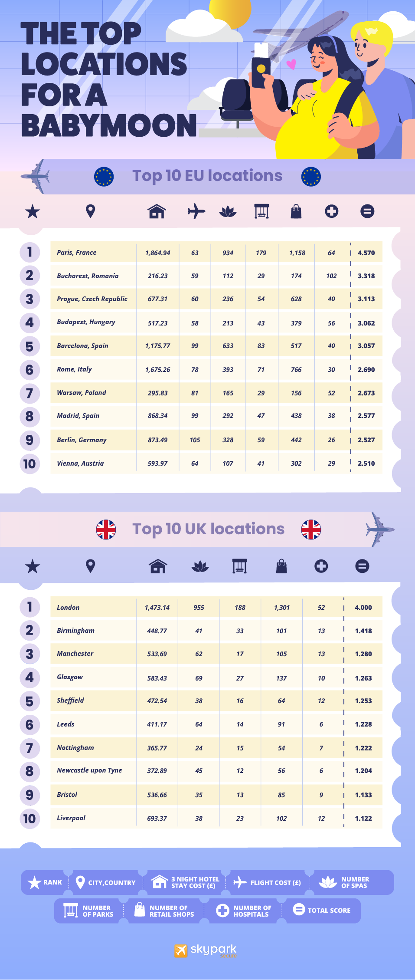Click the swing park icon in the UK header
This screenshot has height=980, width=415.
pos(239,566)
